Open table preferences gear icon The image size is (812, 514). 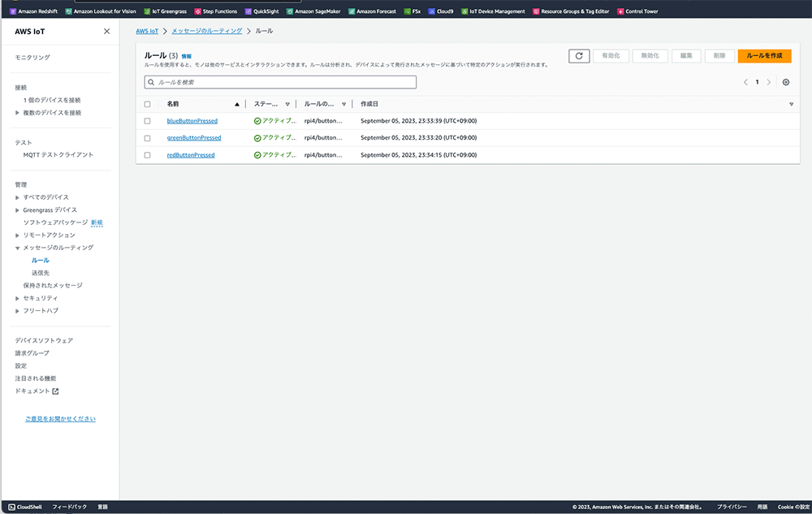coord(785,82)
